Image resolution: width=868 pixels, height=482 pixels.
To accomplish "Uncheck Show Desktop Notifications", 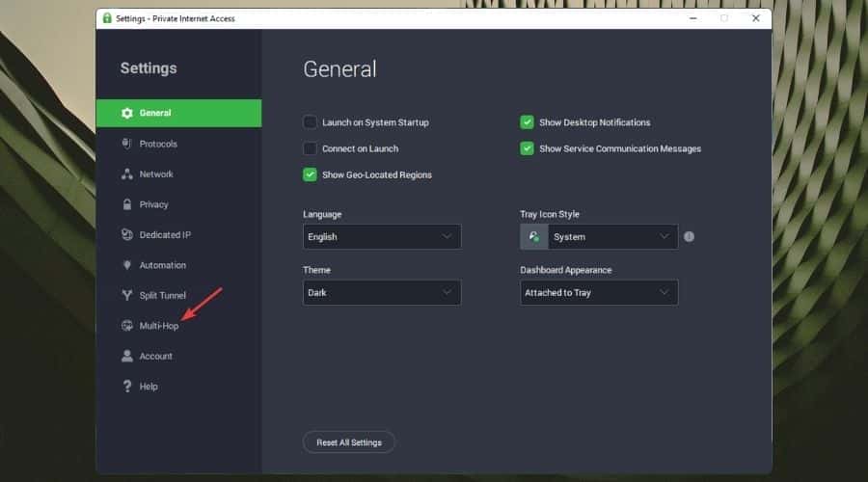I will [x=527, y=122].
